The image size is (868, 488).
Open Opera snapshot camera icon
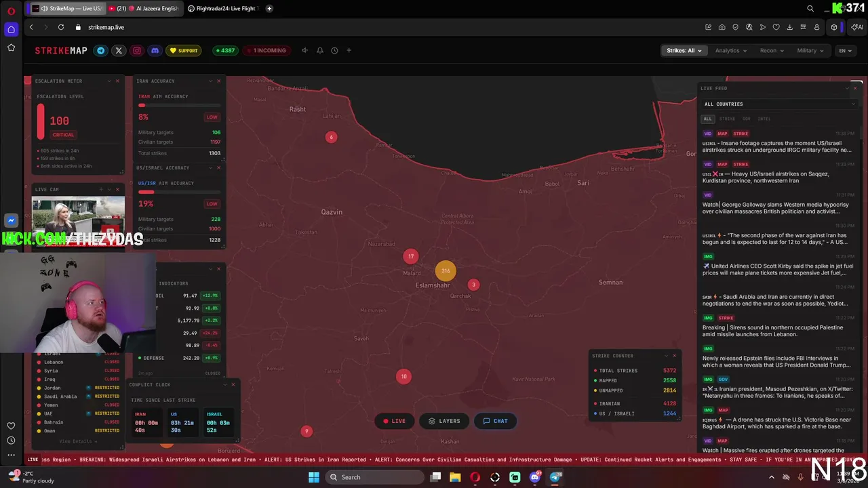click(722, 27)
